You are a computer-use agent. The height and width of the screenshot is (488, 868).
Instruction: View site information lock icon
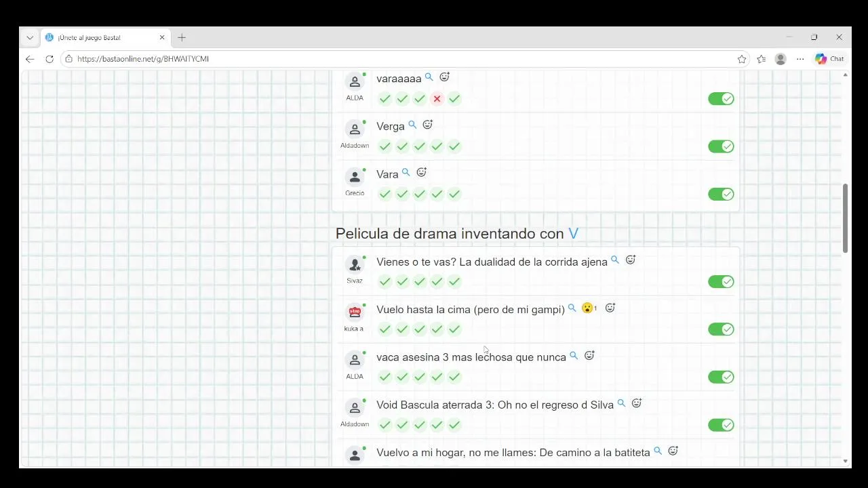tap(68, 59)
